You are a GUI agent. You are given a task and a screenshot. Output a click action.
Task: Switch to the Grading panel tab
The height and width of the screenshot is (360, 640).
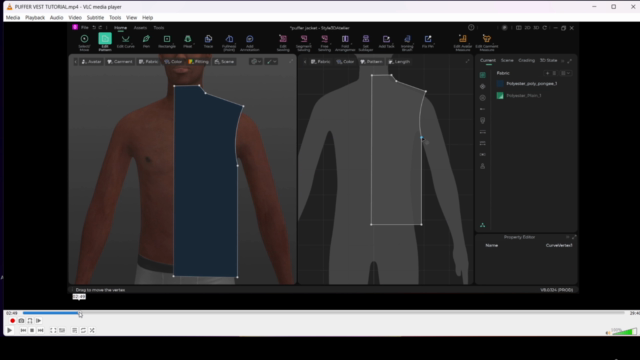pos(526,60)
